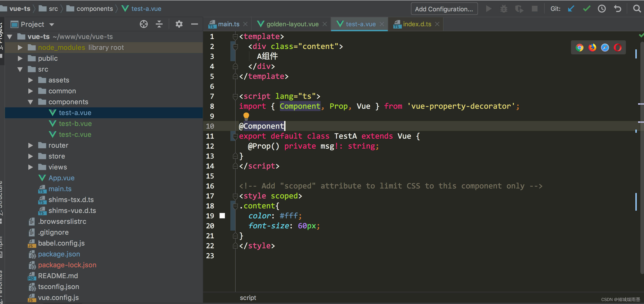Open Project panel settings gear
The height and width of the screenshot is (304, 644).
(179, 24)
